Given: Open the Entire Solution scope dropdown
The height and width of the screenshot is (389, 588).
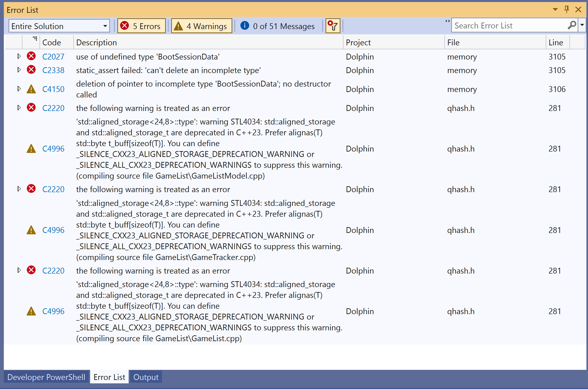Looking at the screenshot, I should coord(59,26).
